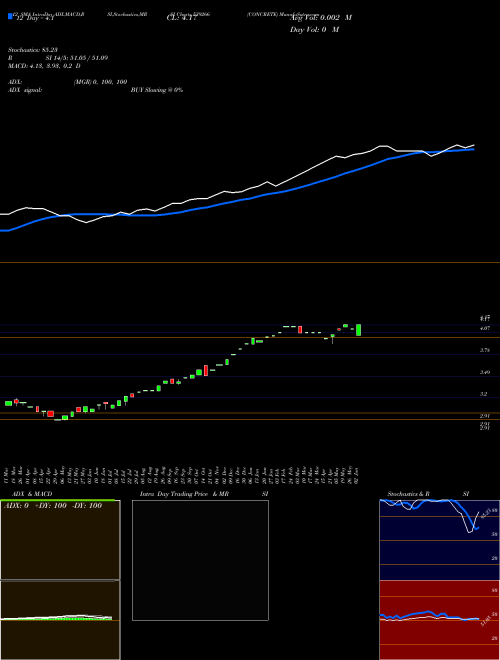Click the "SI 14/5: 51.05 / 51.09" value

pos(77,58)
